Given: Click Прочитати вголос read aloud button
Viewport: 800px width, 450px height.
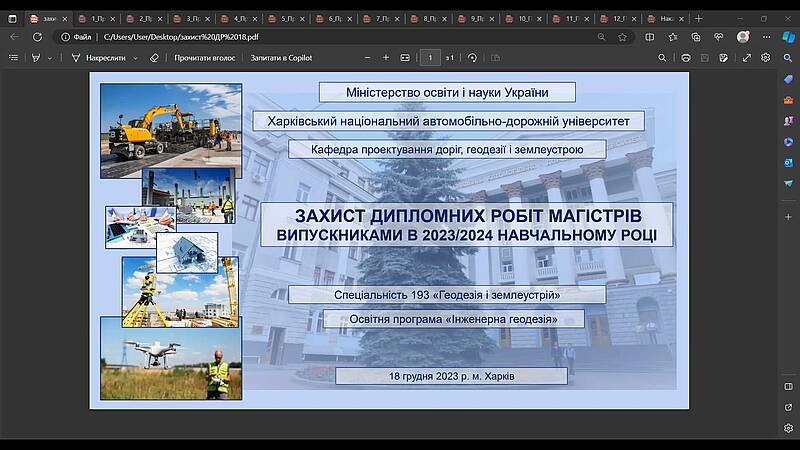Looking at the screenshot, I should [205, 58].
